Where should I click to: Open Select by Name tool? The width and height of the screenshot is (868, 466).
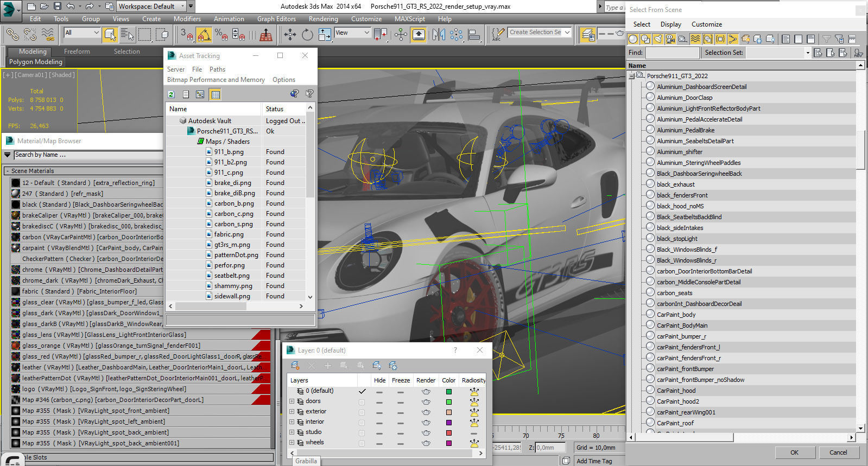pos(128,35)
